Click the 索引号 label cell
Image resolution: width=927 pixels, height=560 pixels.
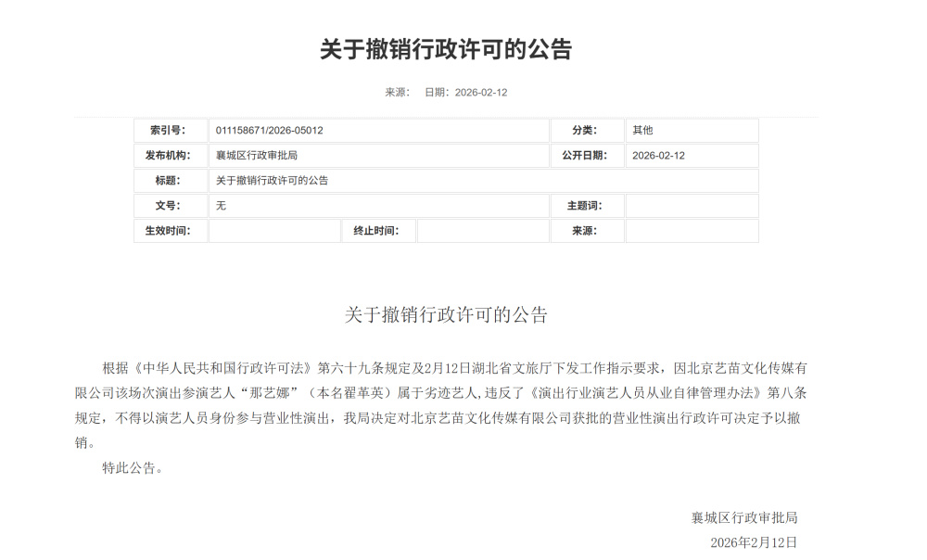(171, 131)
